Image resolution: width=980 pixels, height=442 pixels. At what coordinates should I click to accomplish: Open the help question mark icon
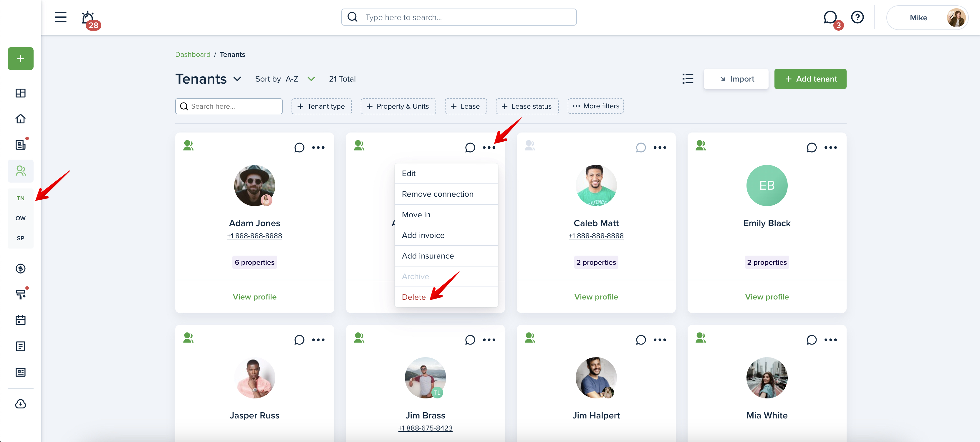pyautogui.click(x=857, y=17)
